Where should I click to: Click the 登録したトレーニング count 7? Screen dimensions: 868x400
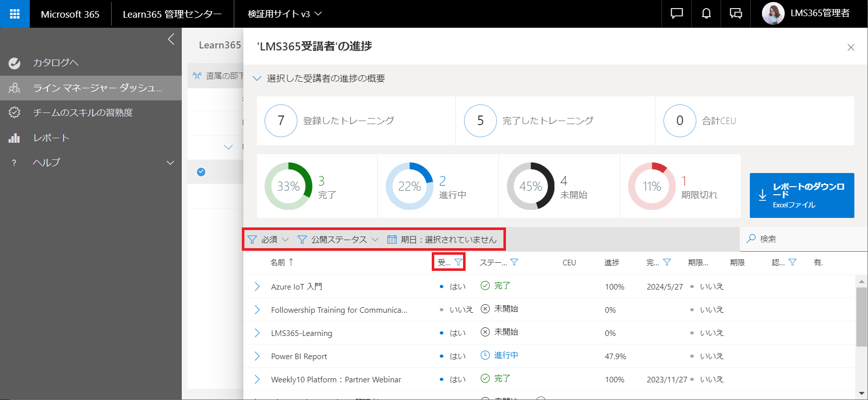coord(281,121)
